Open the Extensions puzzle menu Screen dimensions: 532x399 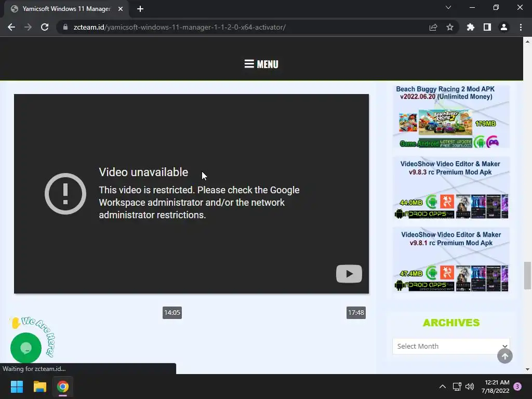click(471, 27)
